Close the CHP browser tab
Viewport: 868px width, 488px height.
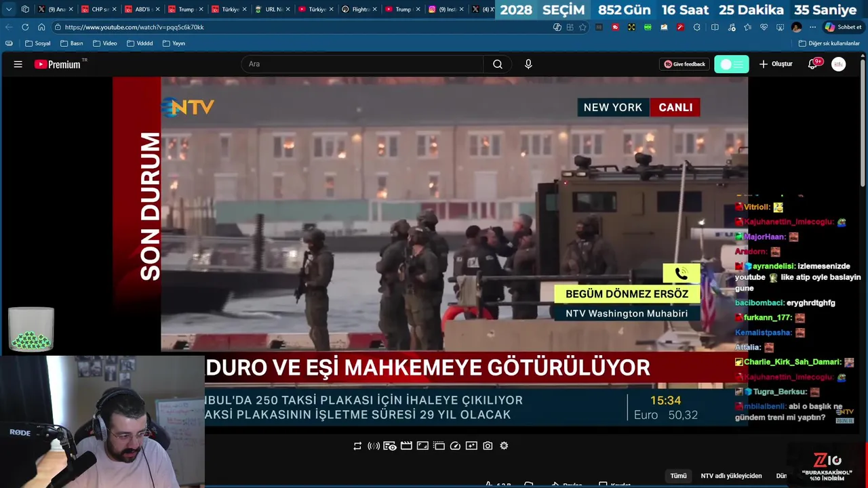pyautogui.click(x=114, y=9)
